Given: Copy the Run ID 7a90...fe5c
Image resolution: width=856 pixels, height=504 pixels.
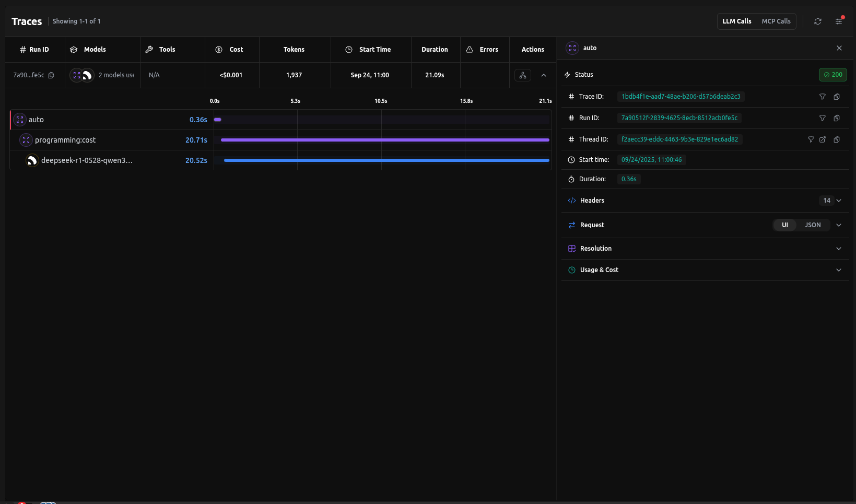Looking at the screenshot, I should [x=51, y=75].
